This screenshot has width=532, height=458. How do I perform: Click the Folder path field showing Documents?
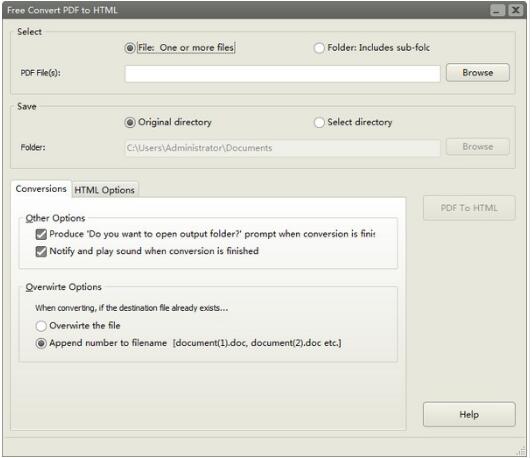click(283, 148)
